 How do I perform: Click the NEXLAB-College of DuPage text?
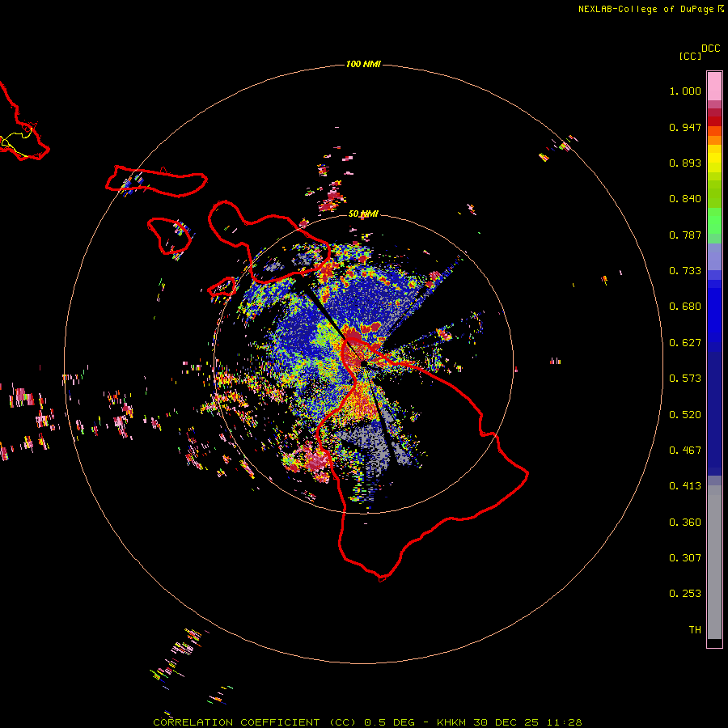pyautogui.click(x=646, y=9)
